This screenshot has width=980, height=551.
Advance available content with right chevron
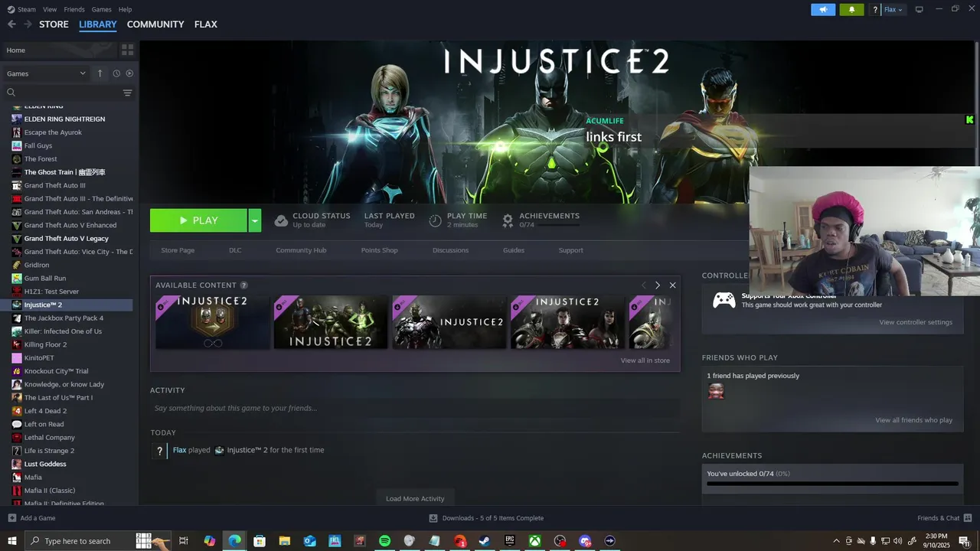[657, 285]
